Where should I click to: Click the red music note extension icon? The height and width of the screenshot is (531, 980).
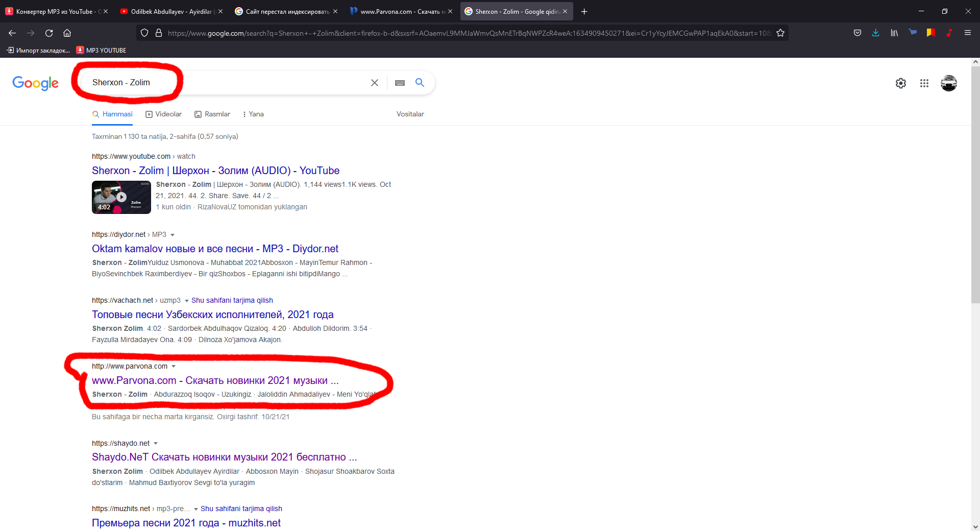pyautogui.click(x=949, y=33)
